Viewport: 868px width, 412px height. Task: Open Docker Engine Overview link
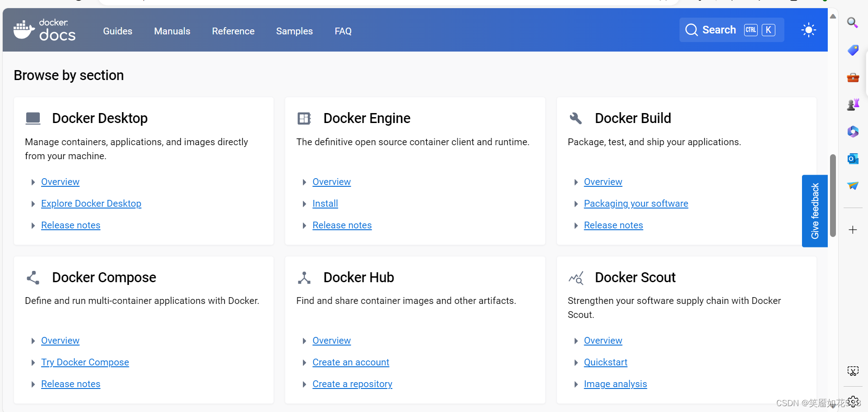pyautogui.click(x=331, y=182)
